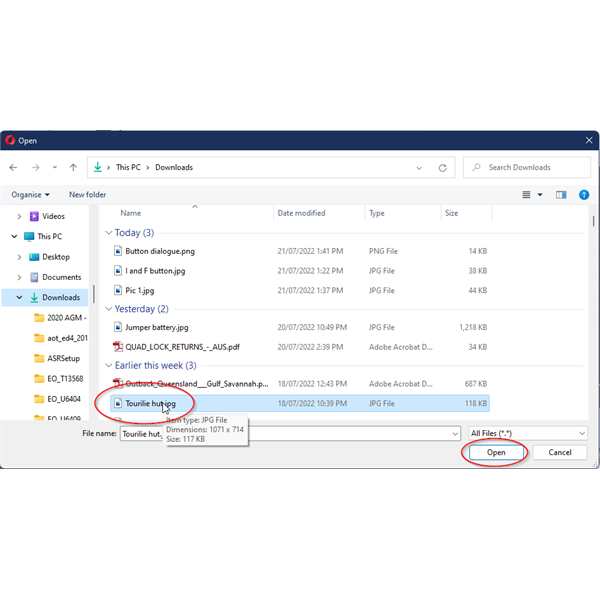Image resolution: width=600 pixels, height=600 pixels.
Task: Click Downloads in the address breadcrumb
Action: (x=174, y=168)
